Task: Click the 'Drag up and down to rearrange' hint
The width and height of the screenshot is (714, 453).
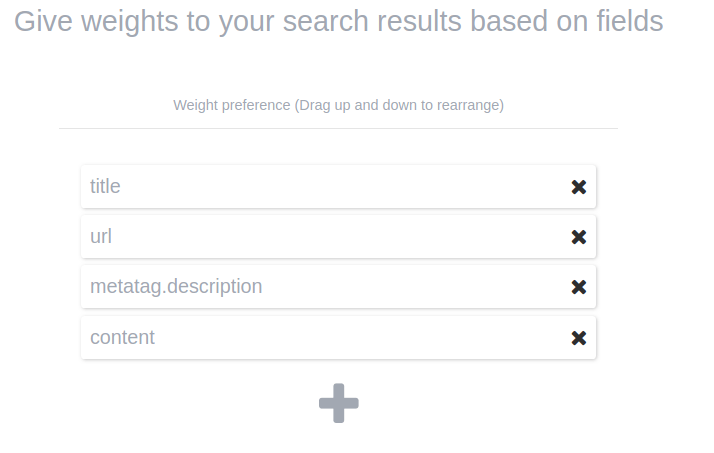Action: click(401, 105)
